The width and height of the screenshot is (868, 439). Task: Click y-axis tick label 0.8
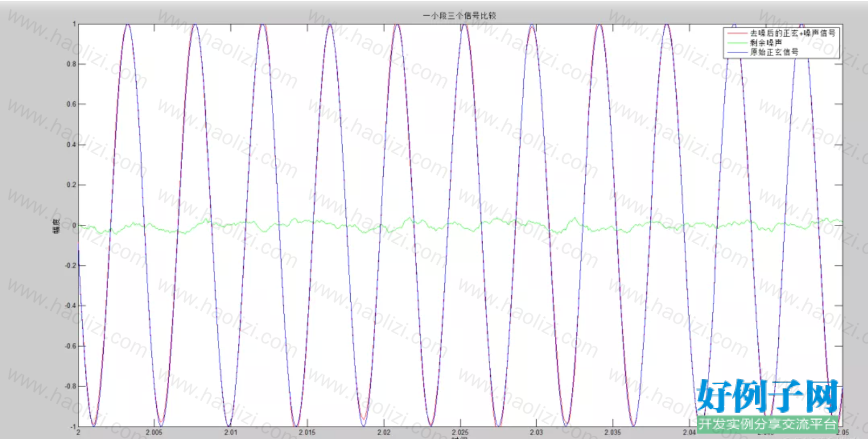pyautogui.click(x=71, y=64)
